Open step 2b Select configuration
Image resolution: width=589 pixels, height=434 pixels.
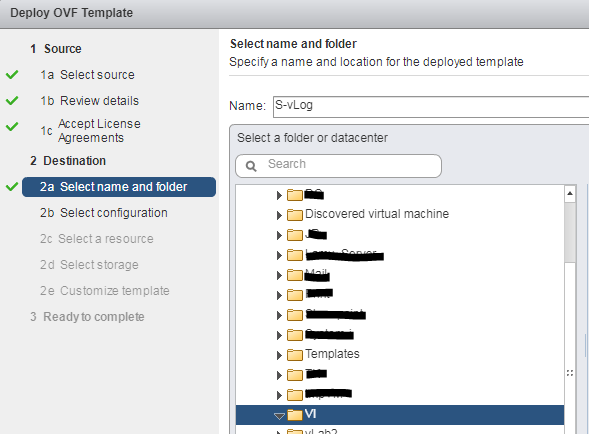pos(104,213)
